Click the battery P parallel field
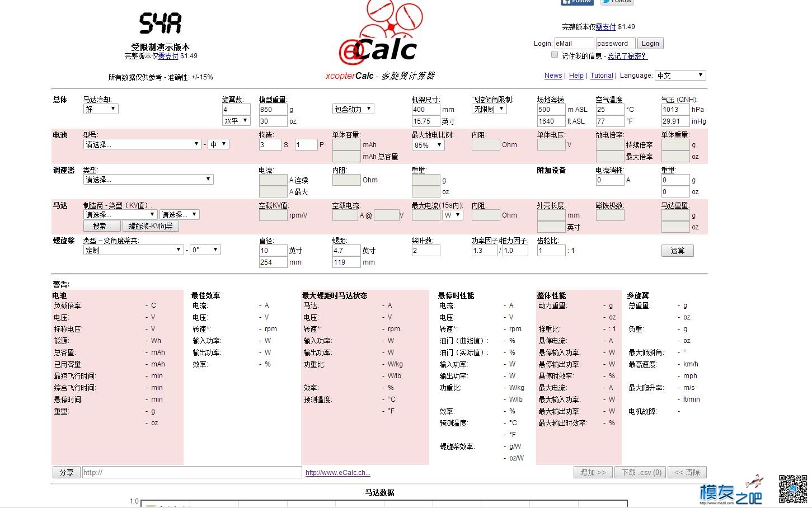812x508 pixels. (x=306, y=145)
